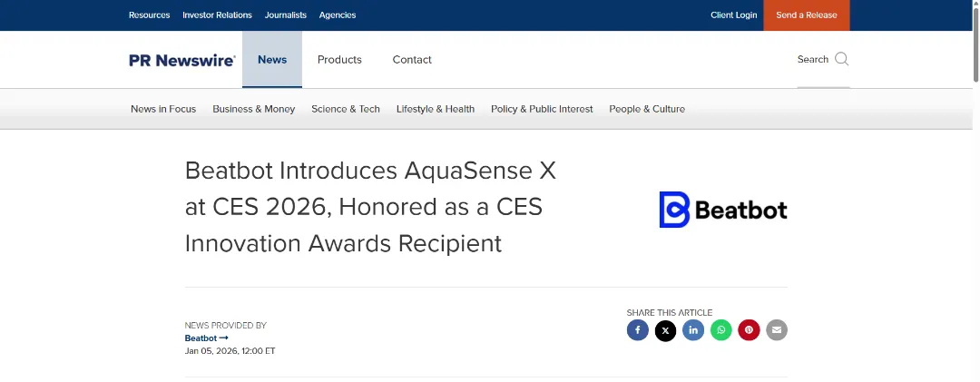Image resolution: width=980 pixels, height=382 pixels.
Task: Open the Beatbot company logo
Action: [x=722, y=210]
